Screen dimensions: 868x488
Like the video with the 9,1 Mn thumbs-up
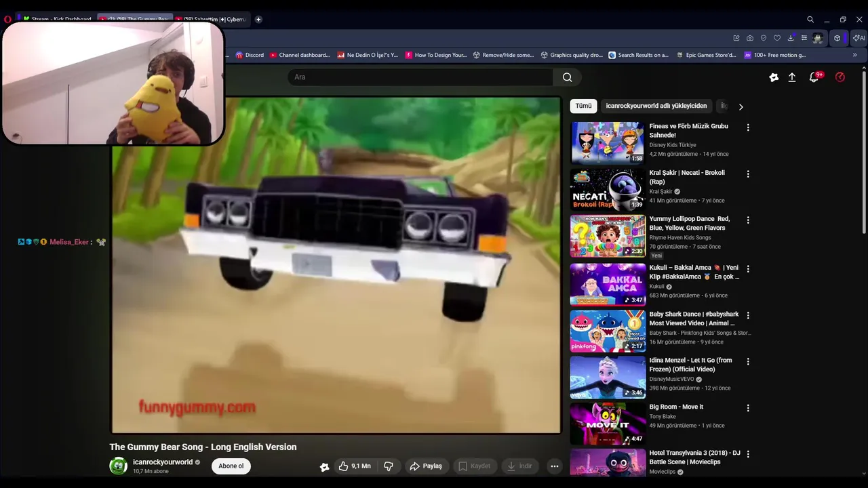point(355,466)
